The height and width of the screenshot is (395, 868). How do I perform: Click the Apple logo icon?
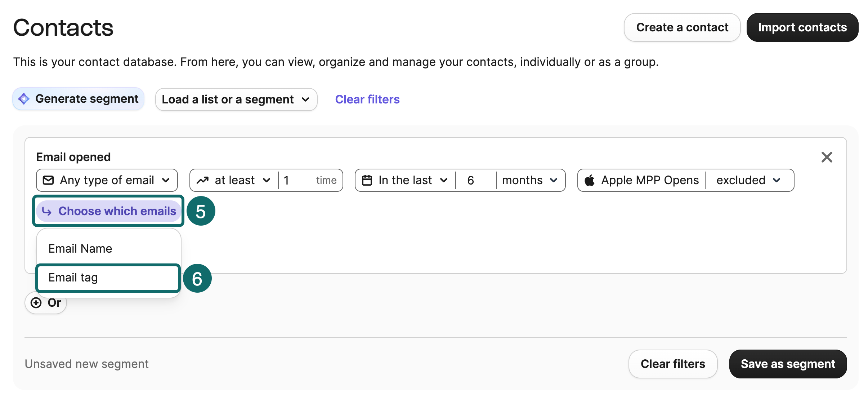coord(590,180)
